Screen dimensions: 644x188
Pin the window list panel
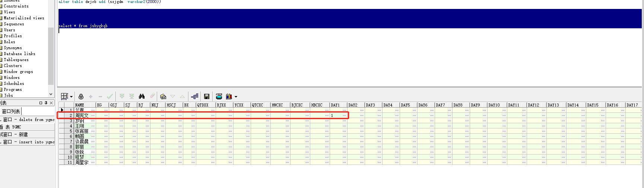46,103
